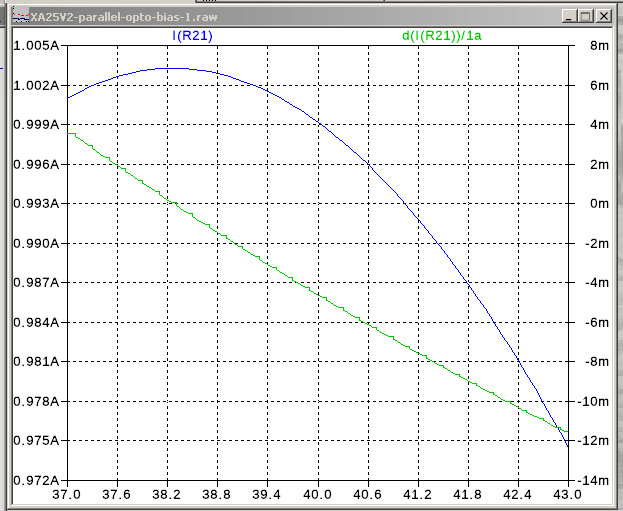Screen dimensions: 623x511
Task: Click horizontal axis value 40.6
Action: [x=367, y=495]
